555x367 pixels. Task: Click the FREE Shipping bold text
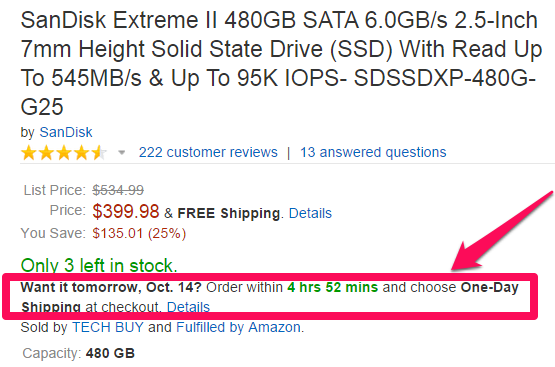229,213
